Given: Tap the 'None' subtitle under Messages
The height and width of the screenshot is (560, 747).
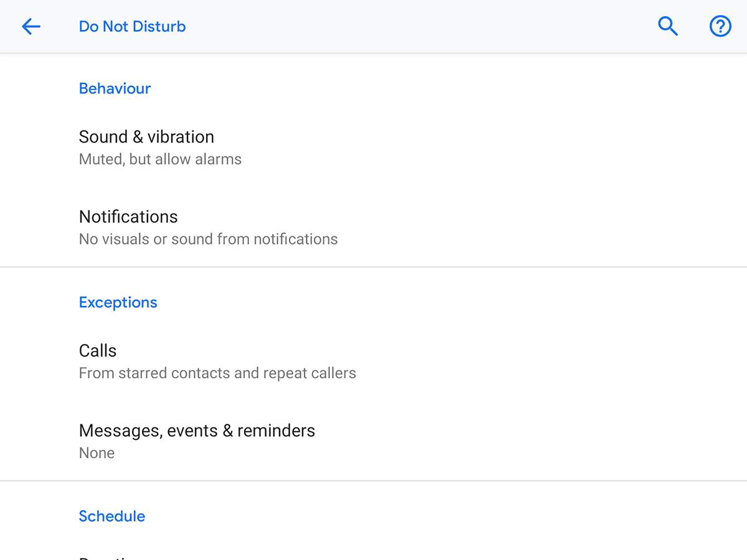Looking at the screenshot, I should coord(96,453).
